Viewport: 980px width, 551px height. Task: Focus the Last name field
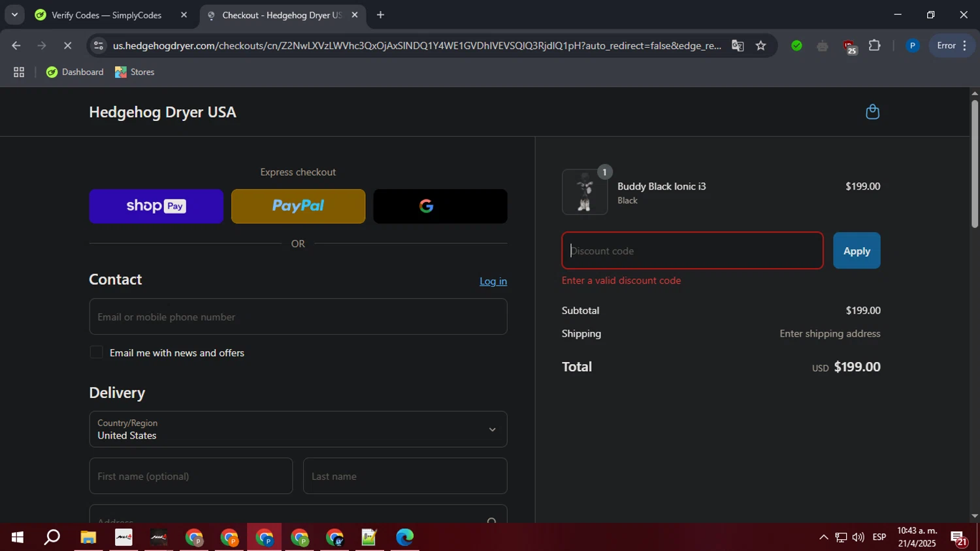pos(405,476)
